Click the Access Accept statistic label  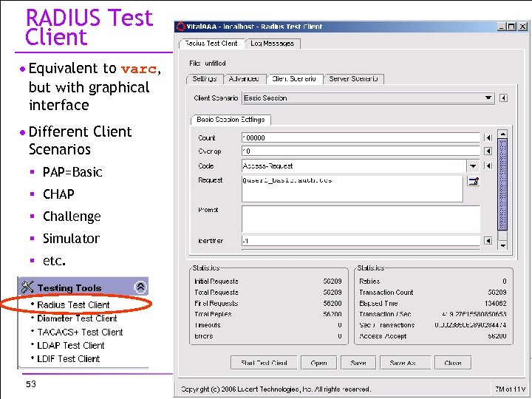383,336
